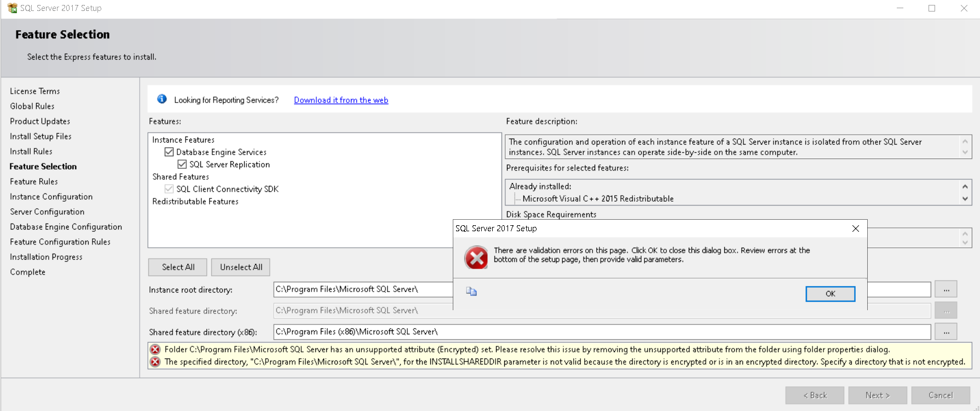
Task: Select the Server Configuration step
Action: [x=47, y=212]
